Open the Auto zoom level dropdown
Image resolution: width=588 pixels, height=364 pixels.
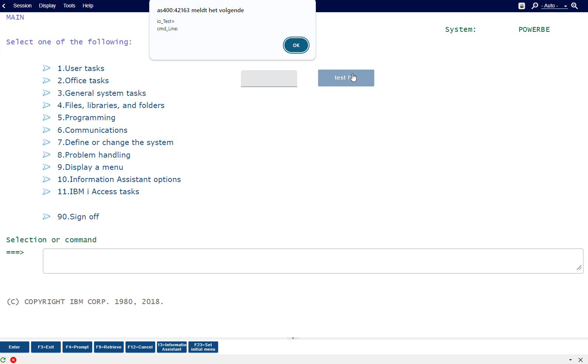(x=554, y=6)
